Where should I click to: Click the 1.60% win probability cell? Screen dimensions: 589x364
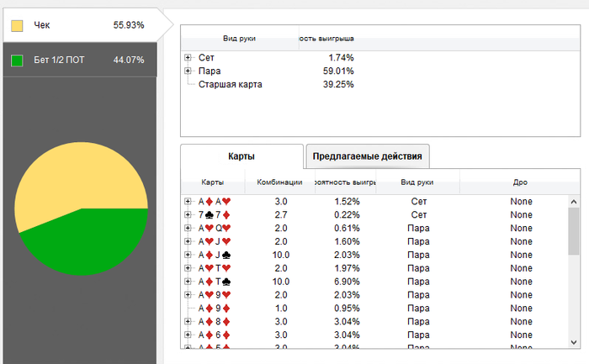tap(347, 241)
